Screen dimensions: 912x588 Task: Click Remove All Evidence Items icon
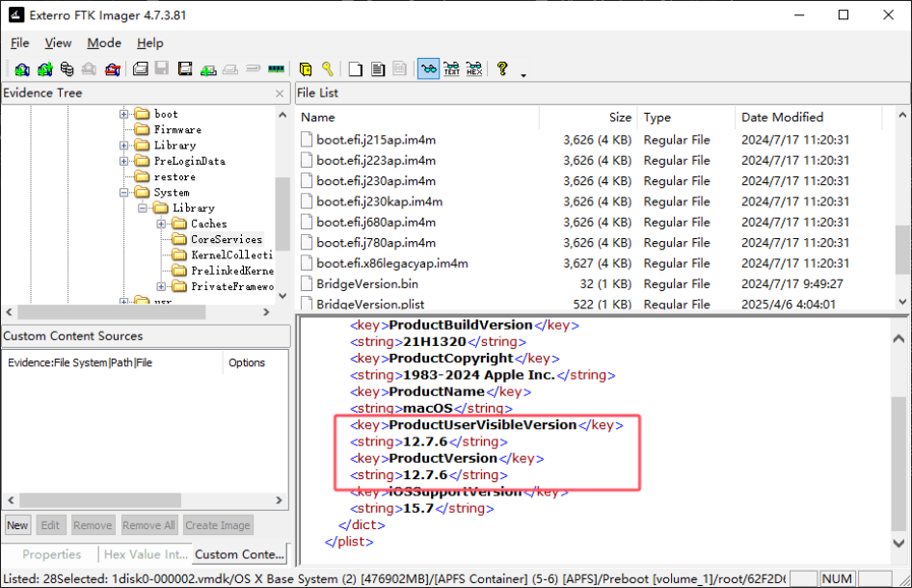tap(112, 69)
